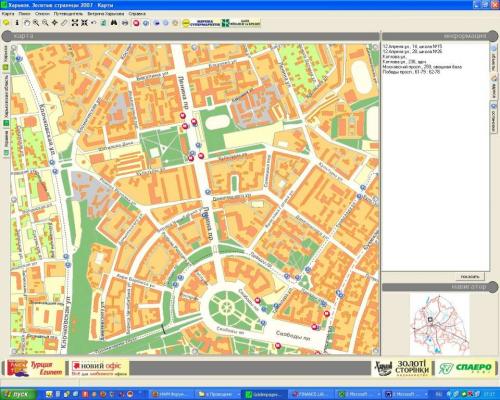Screen dimensions: 500x400
Task: Select the zoom in magnifier tool
Action: point(36,23)
